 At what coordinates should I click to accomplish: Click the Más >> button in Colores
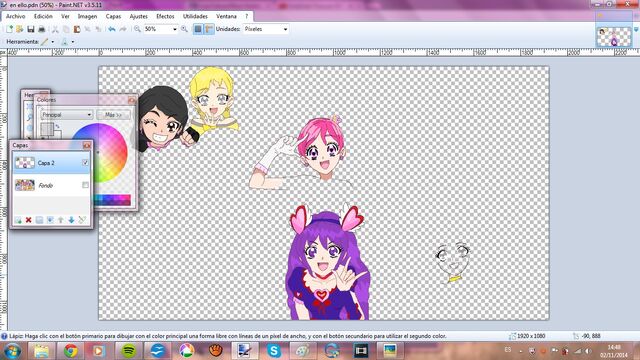pyautogui.click(x=113, y=115)
